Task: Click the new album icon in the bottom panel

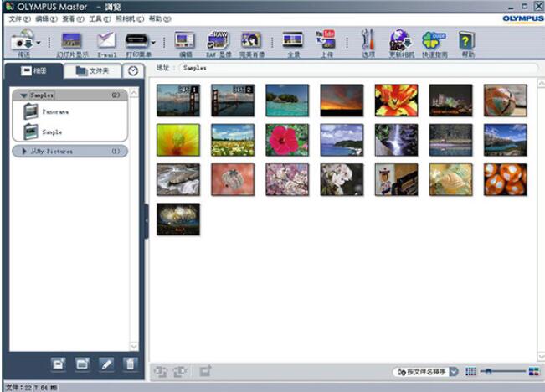Action: click(x=59, y=364)
